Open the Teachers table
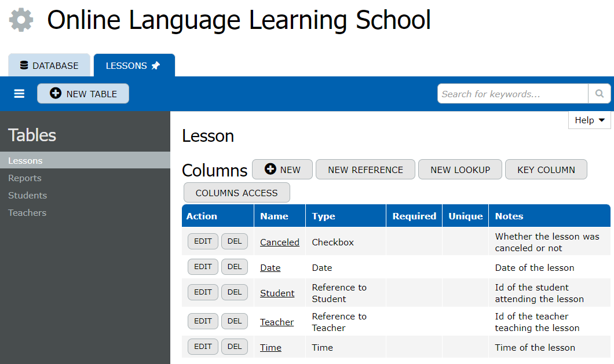Screen dimensions: 614x364 27,213
